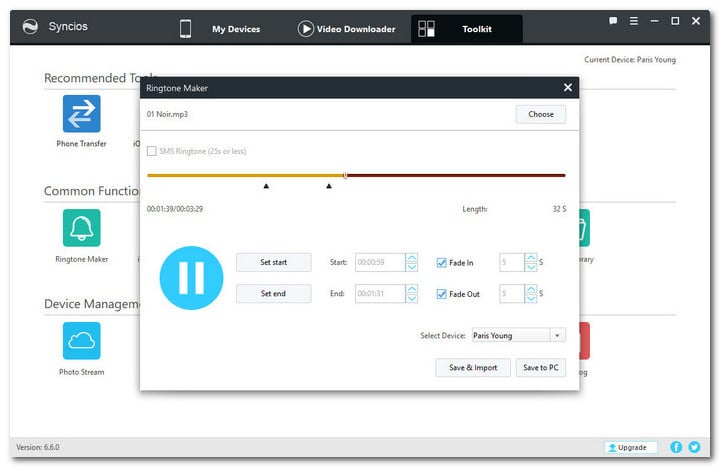Click the Version: 6.6.0 label
This screenshot has height=468, width=721.
[38, 447]
